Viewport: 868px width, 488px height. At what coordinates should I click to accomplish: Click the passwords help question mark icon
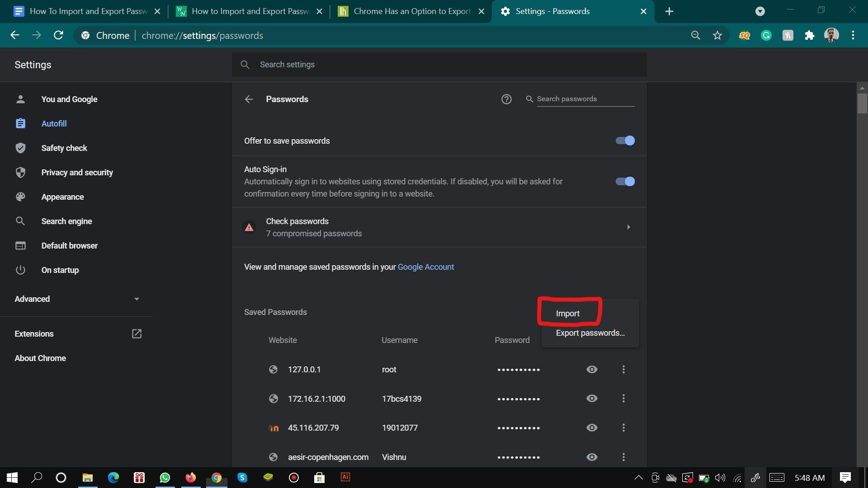(506, 99)
